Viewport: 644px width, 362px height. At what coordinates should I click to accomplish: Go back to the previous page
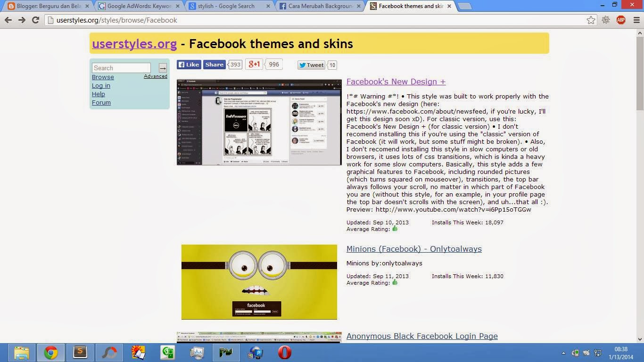(x=8, y=20)
